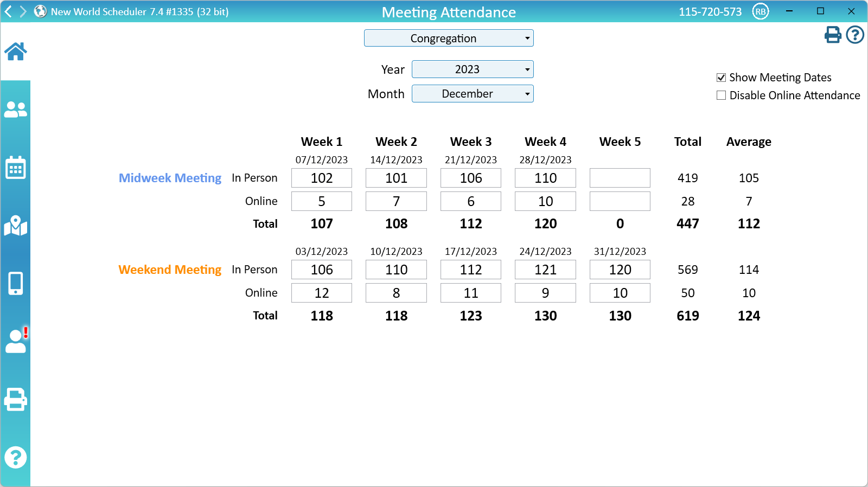This screenshot has width=868, height=487.
Task: Maximize the New World Scheduler window
Action: click(820, 11)
